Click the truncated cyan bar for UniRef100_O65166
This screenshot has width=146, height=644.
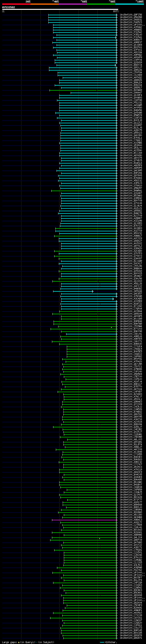[x=73, y=291]
